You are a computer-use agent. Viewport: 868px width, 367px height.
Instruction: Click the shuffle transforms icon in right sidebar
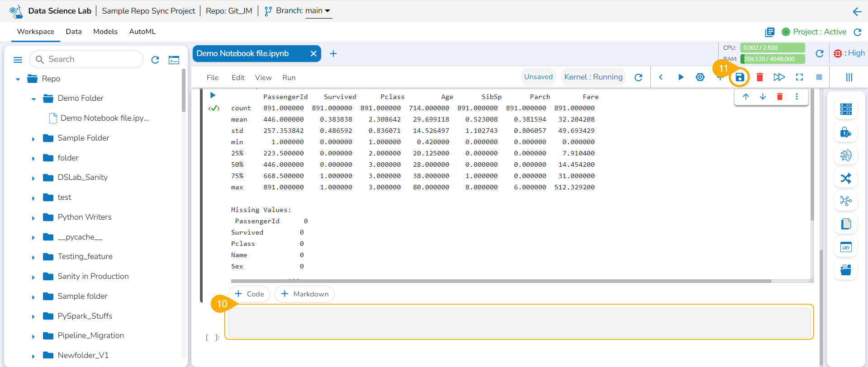845,179
